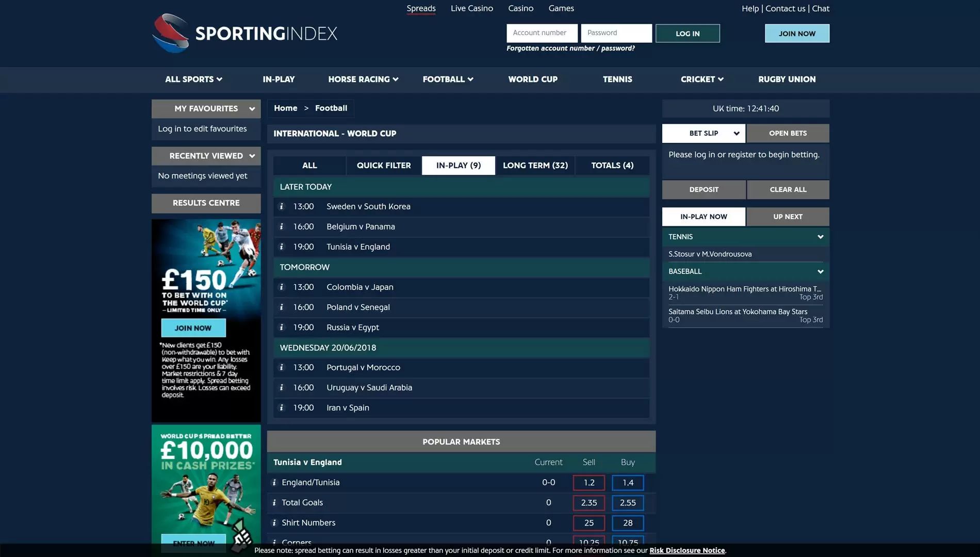Show info for Shirt Numbers market
The width and height of the screenshot is (980, 557).
pos(274,522)
